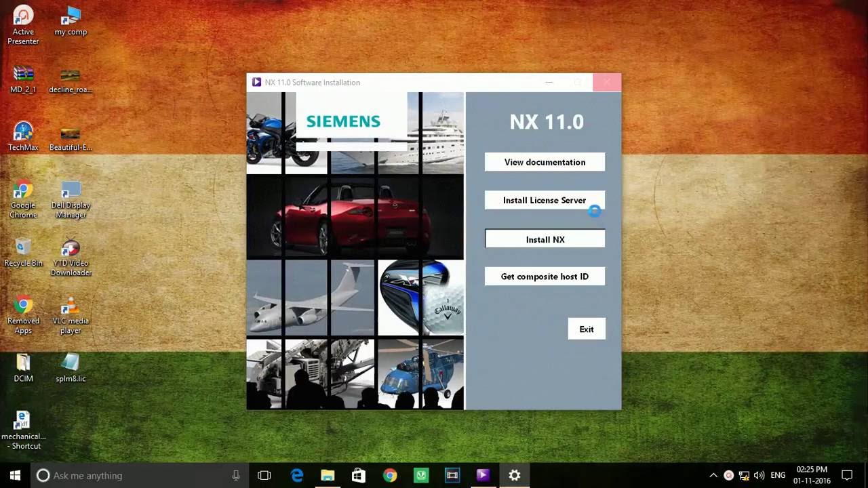Click the Cortana microphone icon
The width and height of the screenshot is (868, 488).
click(236, 475)
